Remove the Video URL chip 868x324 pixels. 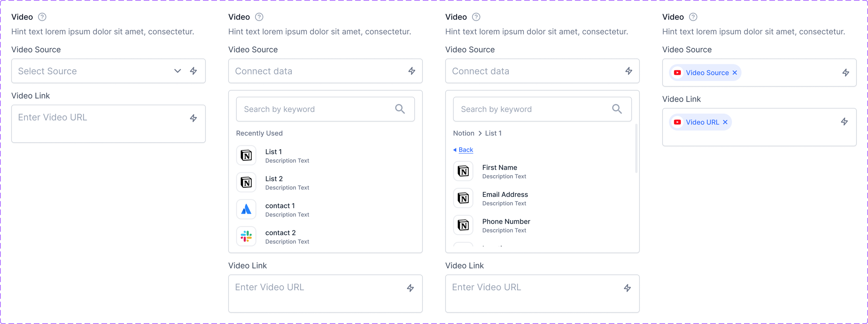point(725,122)
